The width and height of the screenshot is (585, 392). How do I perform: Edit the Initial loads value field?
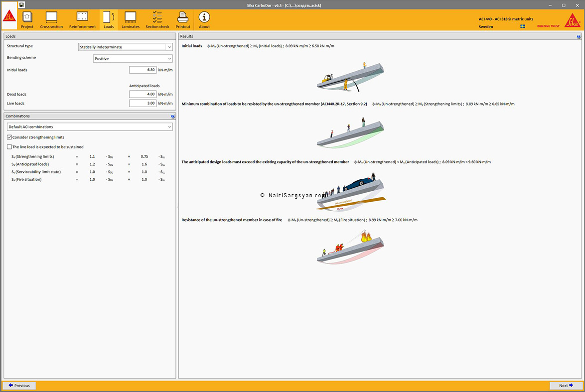[x=143, y=70]
